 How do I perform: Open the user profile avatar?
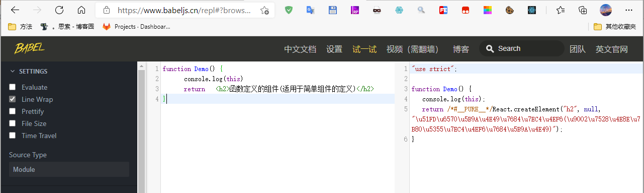[606, 10]
